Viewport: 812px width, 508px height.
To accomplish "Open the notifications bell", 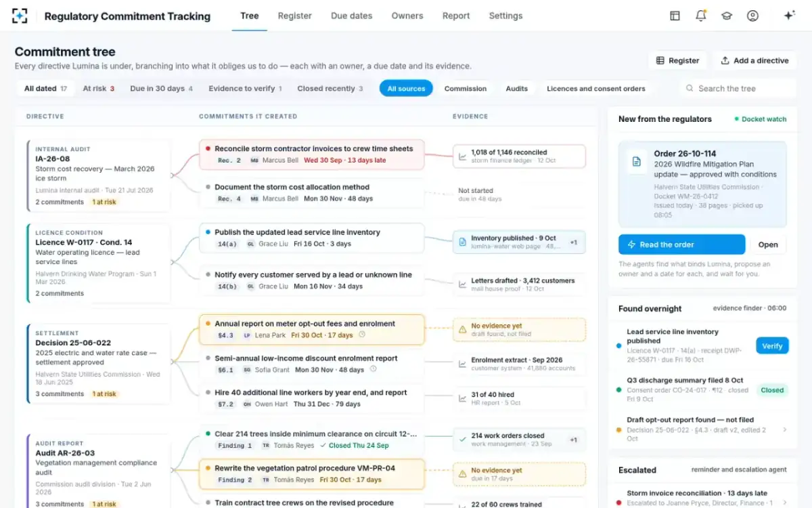I will pyautogui.click(x=701, y=16).
